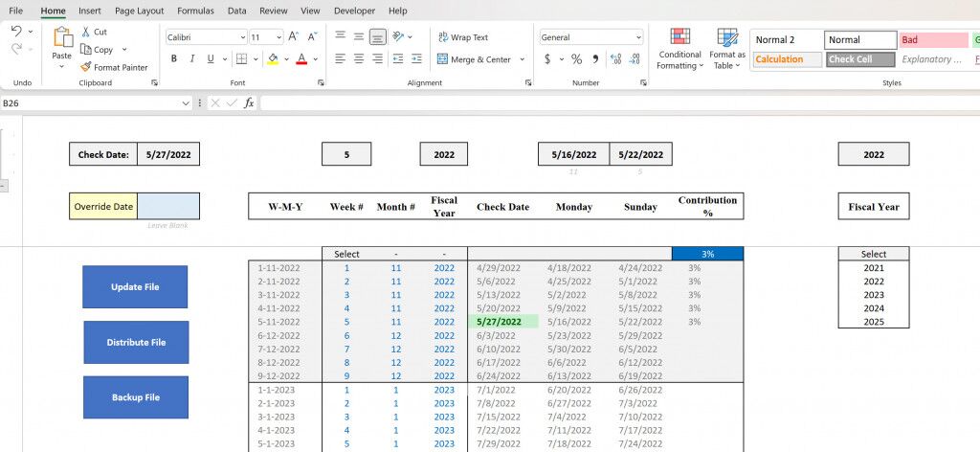Open the Calibri font name dropdown
980x452 pixels.
click(241, 37)
